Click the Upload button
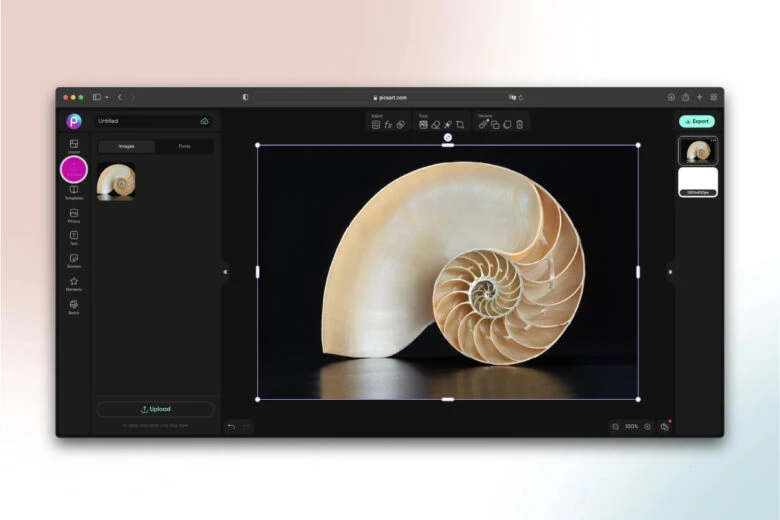 click(x=155, y=409)
